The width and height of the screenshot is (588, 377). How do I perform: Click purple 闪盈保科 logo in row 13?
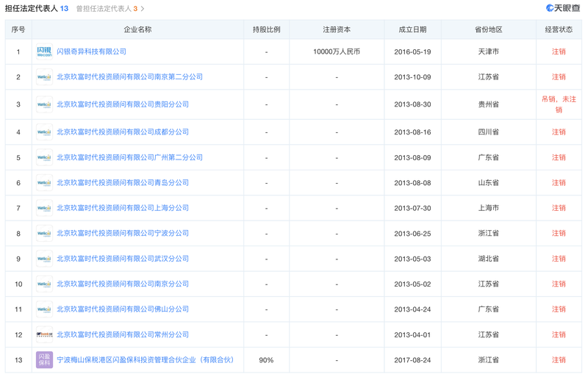[x=44, y=360]
